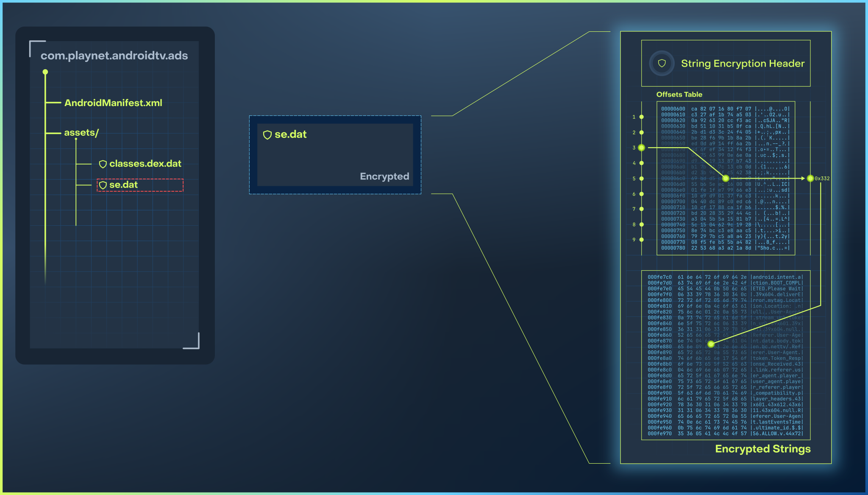Select AndroidManifest.xml in the file tree
This screenshot has height=495, width=868.
[x=113, y=103]
